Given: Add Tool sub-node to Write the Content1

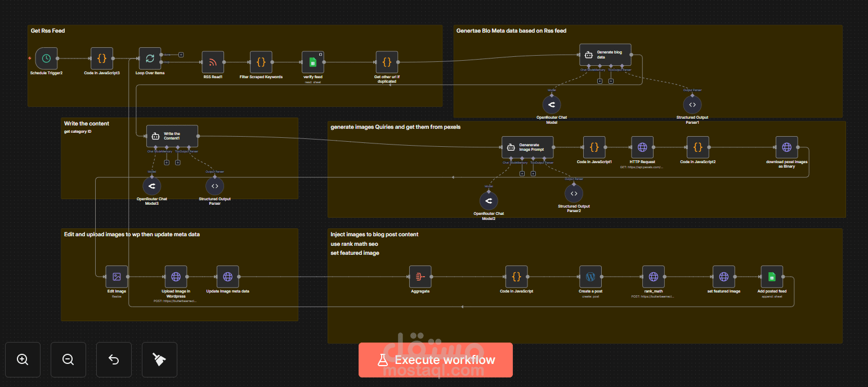Looking at the screenshot, I should coord(178,163).
